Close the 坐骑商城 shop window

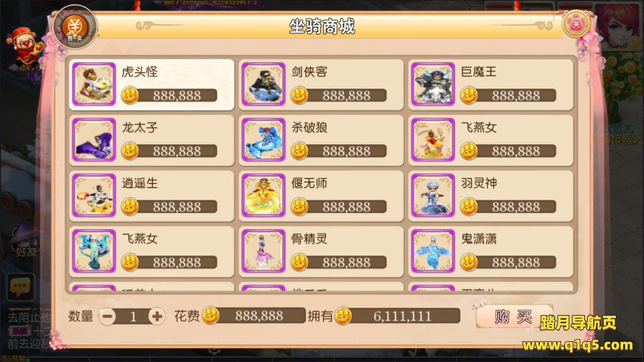click(576, 24)
